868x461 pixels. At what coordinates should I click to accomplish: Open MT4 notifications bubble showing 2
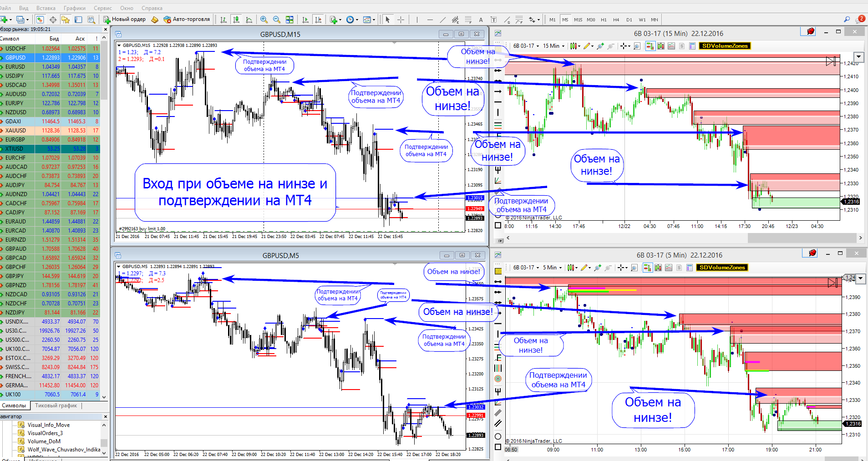861,19
